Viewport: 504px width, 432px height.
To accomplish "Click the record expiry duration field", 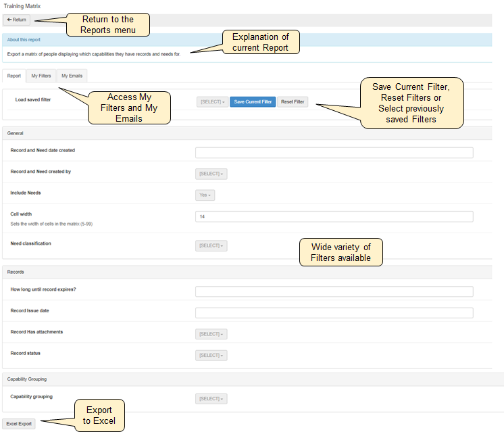I will point(334,291).
